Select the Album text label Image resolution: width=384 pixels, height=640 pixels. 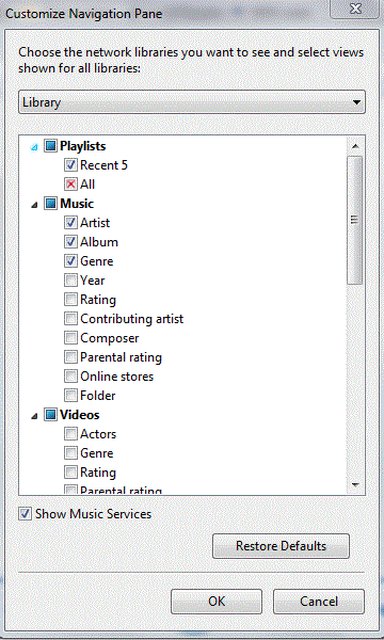(99, 242)
